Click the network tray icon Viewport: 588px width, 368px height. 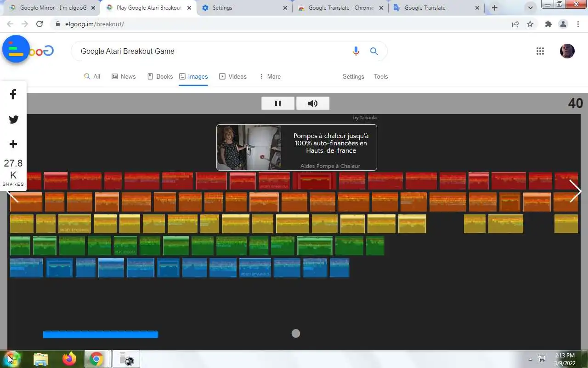(542, 359)
